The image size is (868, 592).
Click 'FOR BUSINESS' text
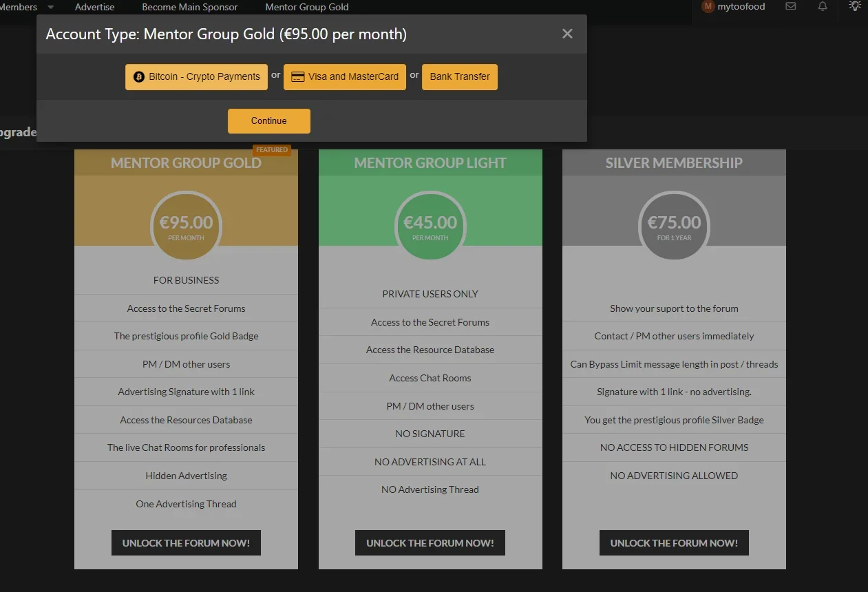pyautogui.click(x=186, y=280)
